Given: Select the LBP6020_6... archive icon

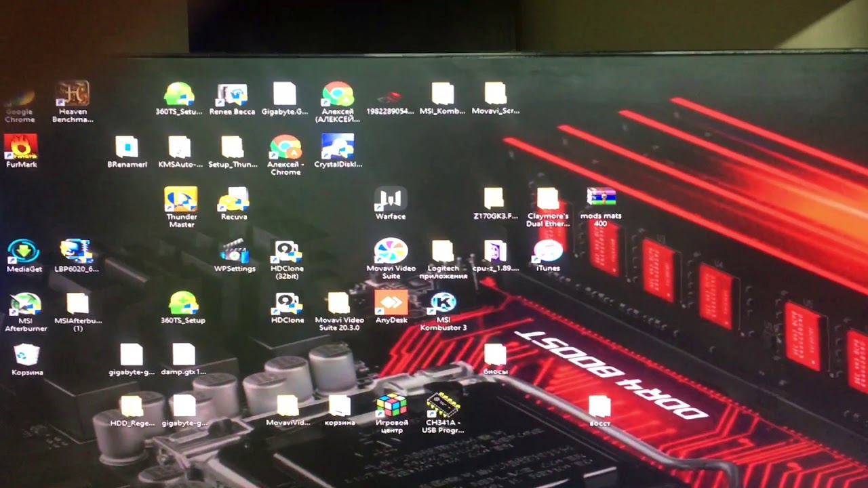Looking at the screenshot, I should coord(76,256).
